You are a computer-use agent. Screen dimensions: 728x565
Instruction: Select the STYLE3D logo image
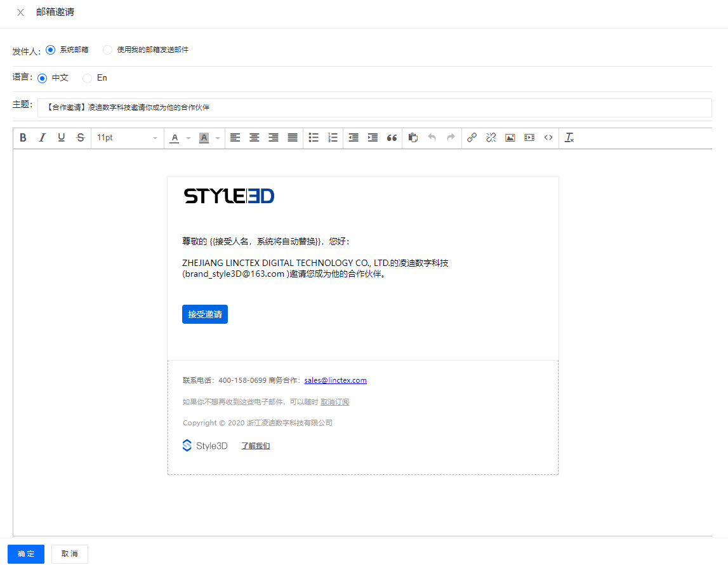[x=229, y=196]
